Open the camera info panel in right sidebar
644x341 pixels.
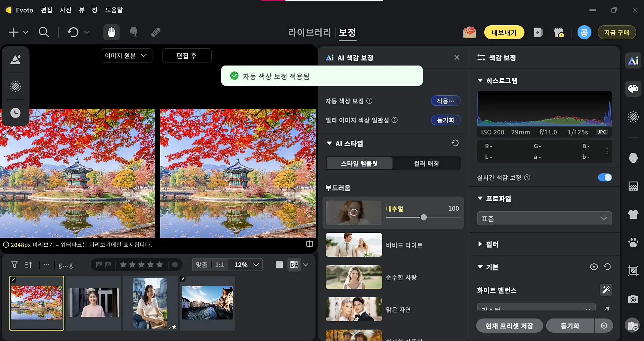[633, 299]
